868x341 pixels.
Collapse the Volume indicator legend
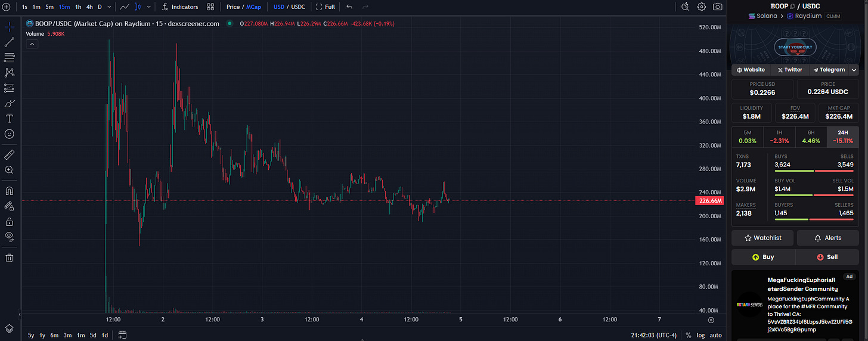pos(32,44)
